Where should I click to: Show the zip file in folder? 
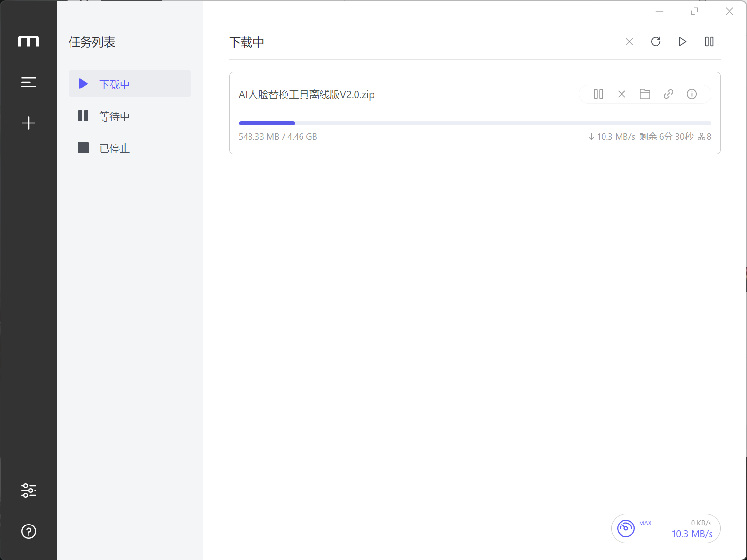pyautogui.click(x=645, y=94)
